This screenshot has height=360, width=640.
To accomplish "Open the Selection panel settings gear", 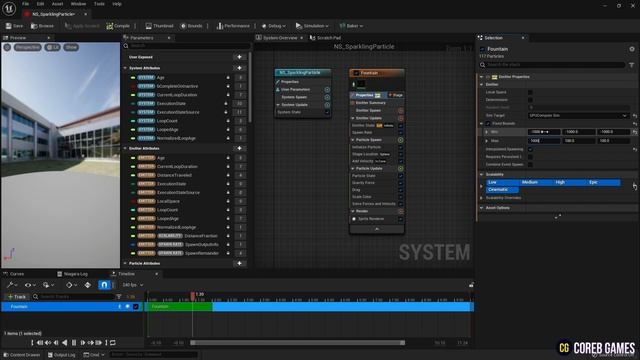I will pos(632,49).
